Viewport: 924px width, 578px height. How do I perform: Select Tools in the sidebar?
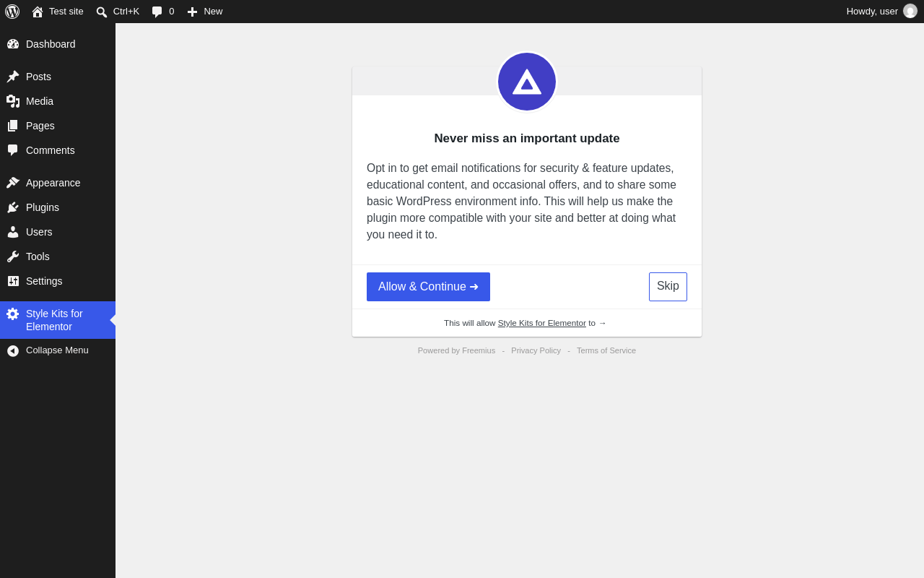(x=58, y=256)
